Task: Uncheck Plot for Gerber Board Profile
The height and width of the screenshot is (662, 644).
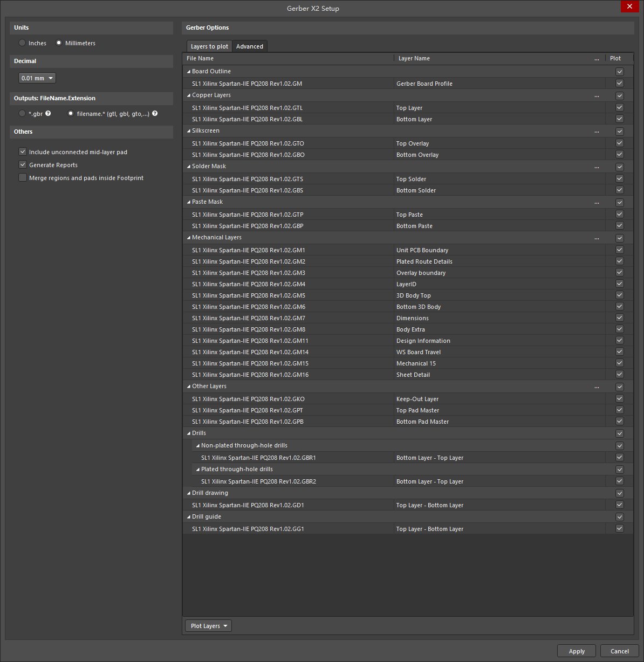Action: point(619,84)
